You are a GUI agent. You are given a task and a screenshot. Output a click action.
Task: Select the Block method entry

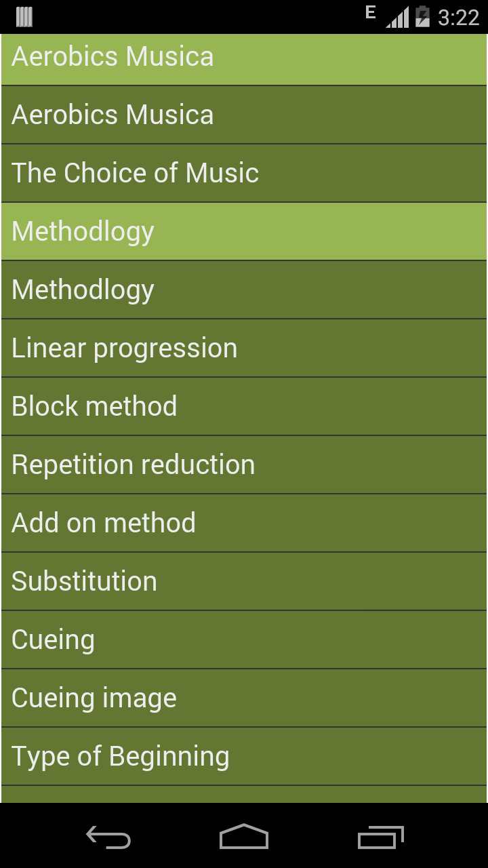point(244,407)
